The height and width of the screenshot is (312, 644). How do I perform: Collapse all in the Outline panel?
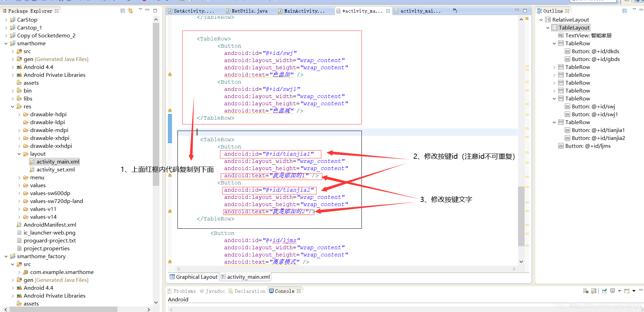click(625, 11)
